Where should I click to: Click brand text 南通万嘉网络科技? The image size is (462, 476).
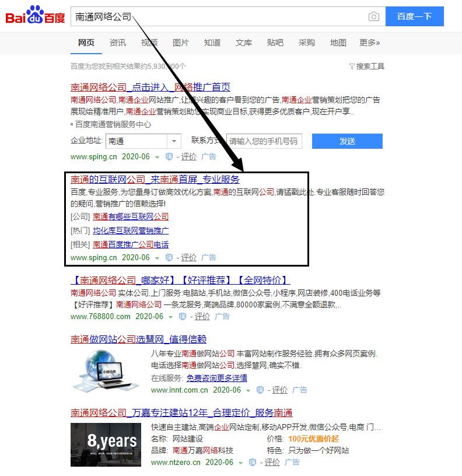coord(203,450)
